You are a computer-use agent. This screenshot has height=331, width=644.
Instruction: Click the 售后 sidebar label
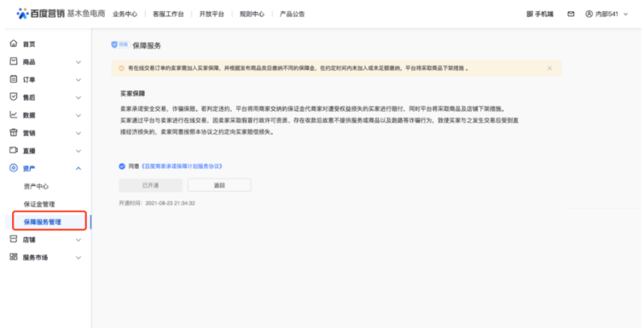[29, 97]
